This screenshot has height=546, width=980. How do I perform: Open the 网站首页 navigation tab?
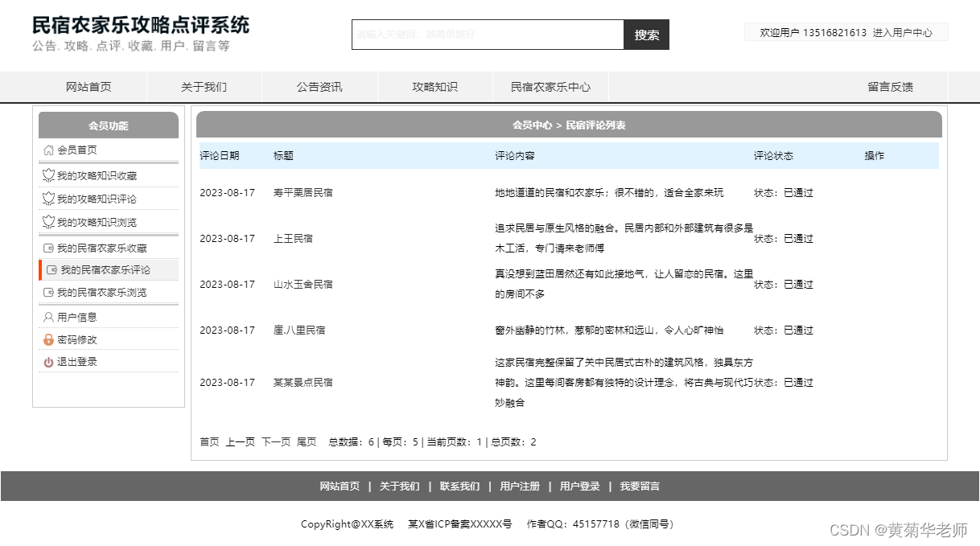89,87
